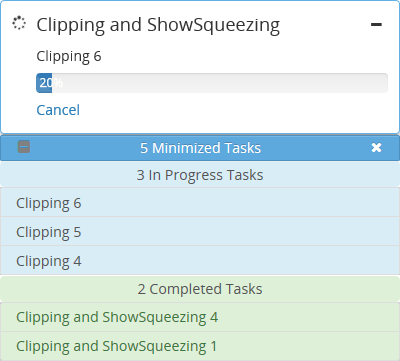Select the 2 Completed Tasks header
The image size is (400, 361).
pyautogui.click(x=200, y=289)
